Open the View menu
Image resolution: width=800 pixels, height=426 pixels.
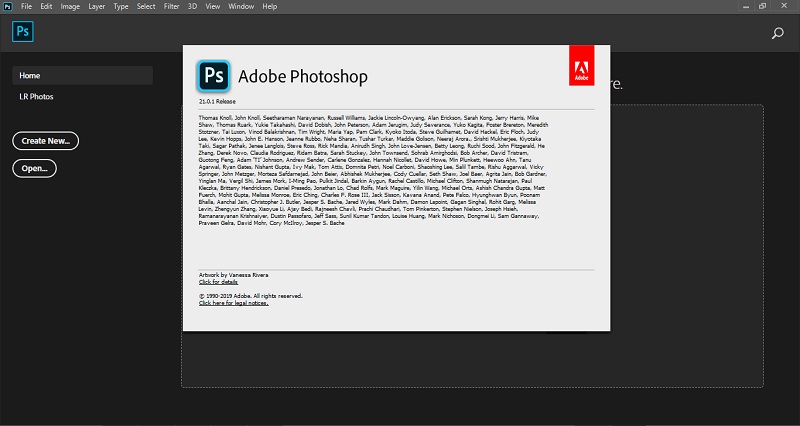coord(212,7)
